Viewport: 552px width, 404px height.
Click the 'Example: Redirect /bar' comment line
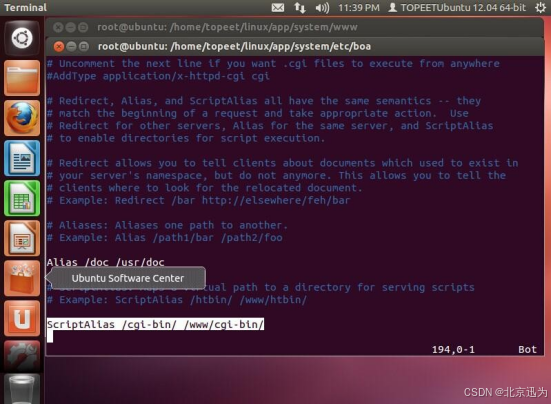coord(199,200)
